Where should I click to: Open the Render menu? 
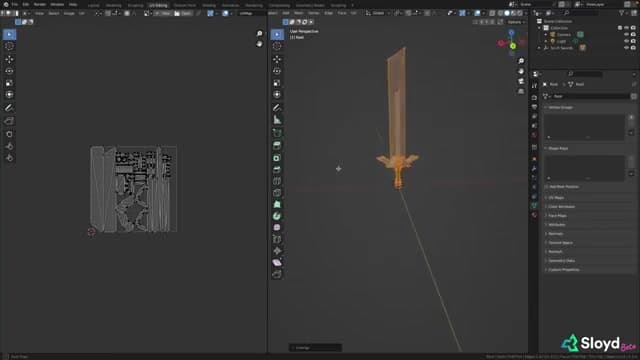pyautogui.click(x=40, y=4)
